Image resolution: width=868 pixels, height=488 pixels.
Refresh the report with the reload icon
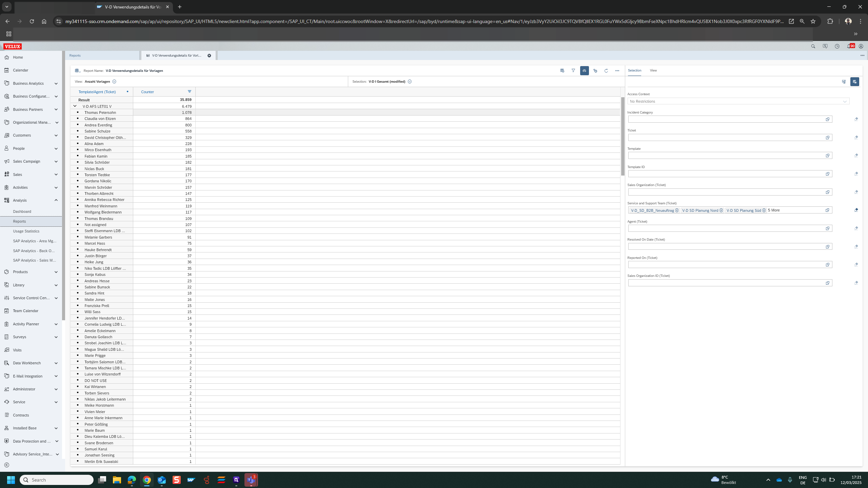[606, 70]
